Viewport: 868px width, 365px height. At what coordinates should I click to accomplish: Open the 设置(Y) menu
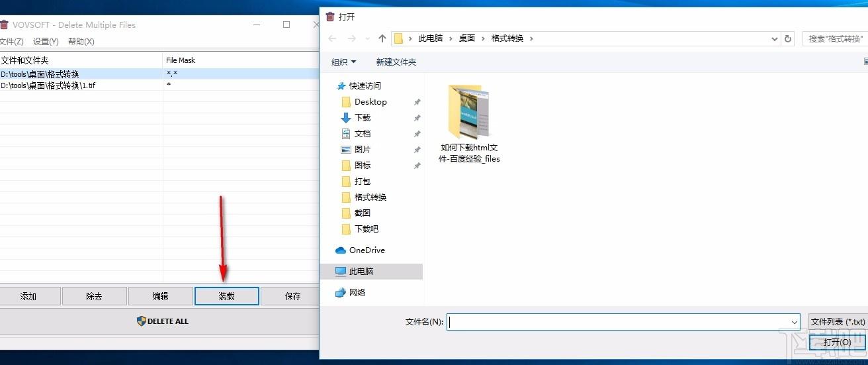click(46, 41)
